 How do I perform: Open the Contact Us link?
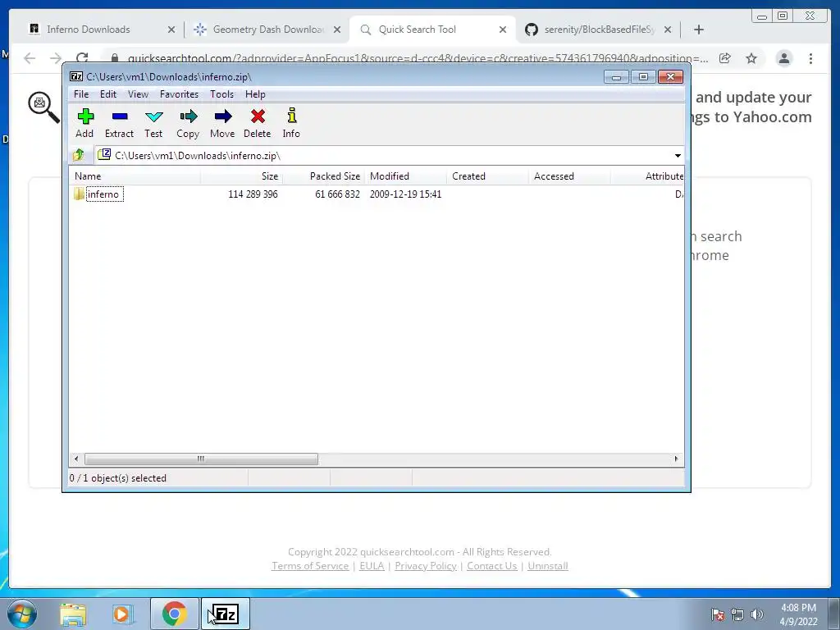pyautogui.click(x=492, y=566)
